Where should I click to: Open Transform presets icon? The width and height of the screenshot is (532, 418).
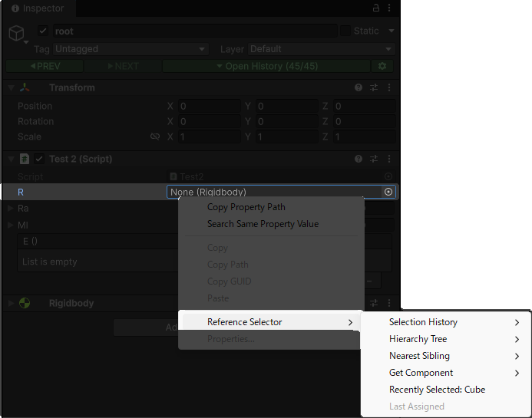374,88
